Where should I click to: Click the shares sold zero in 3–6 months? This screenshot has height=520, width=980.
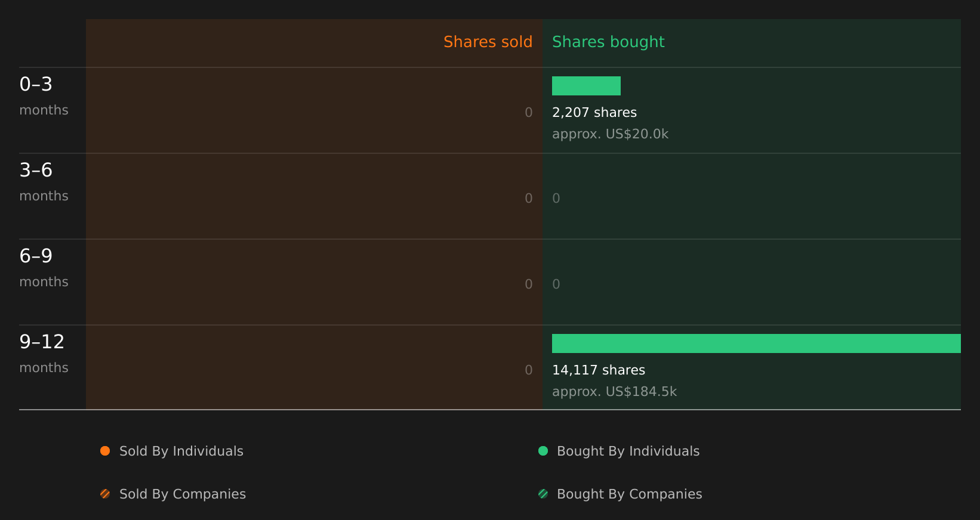pyautogui.click(x=529, y=199)
